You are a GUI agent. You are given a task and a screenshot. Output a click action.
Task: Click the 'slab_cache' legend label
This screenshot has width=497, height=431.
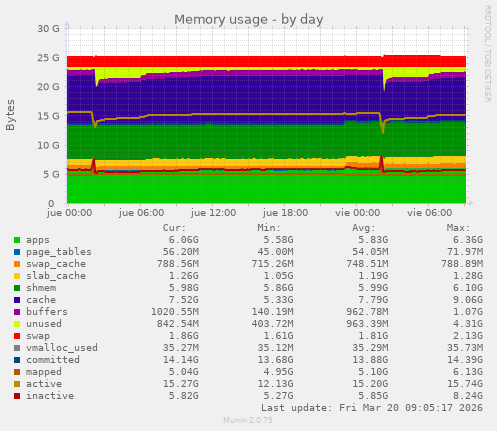coord(56,276)
